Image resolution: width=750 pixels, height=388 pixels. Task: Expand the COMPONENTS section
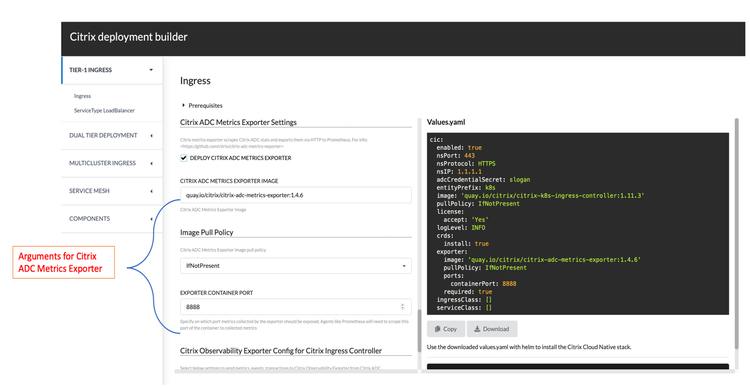click(x=112, y=219)
